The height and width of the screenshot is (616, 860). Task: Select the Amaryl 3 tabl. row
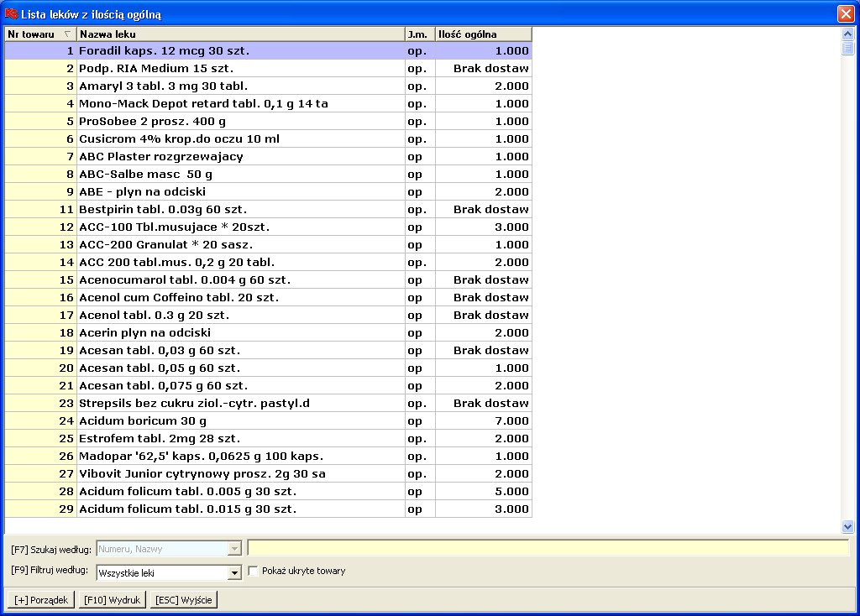click(x=240, y=86)
